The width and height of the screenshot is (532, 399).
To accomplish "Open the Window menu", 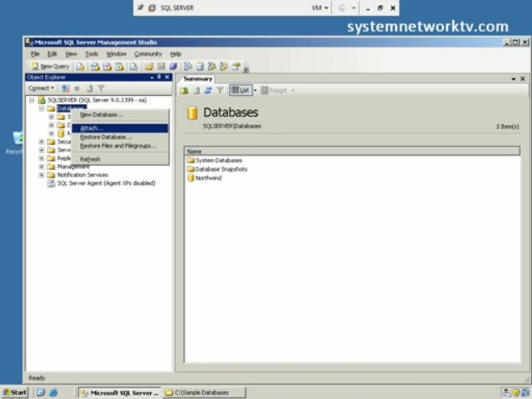I will pos(116,54).
